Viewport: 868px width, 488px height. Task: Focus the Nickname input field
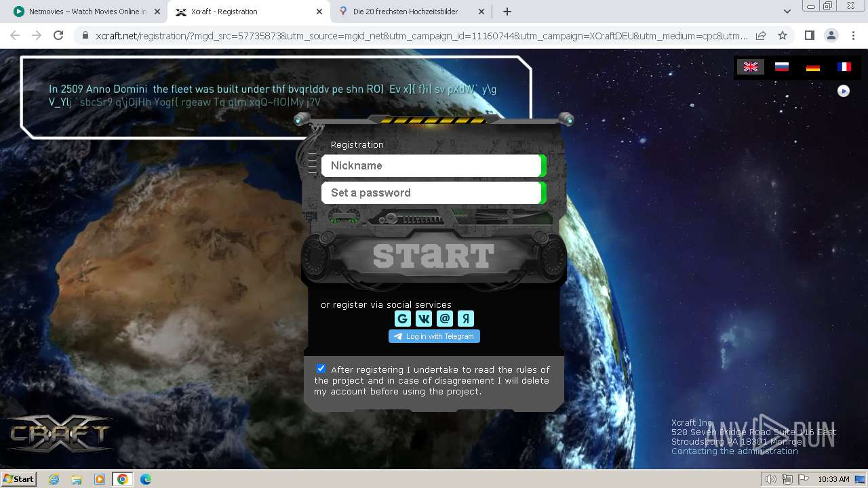[431, 165]
